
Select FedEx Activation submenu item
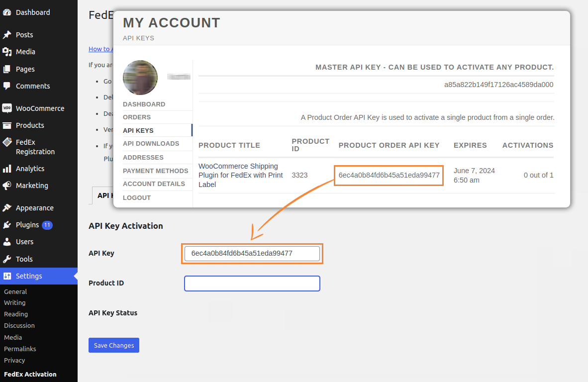30,374
